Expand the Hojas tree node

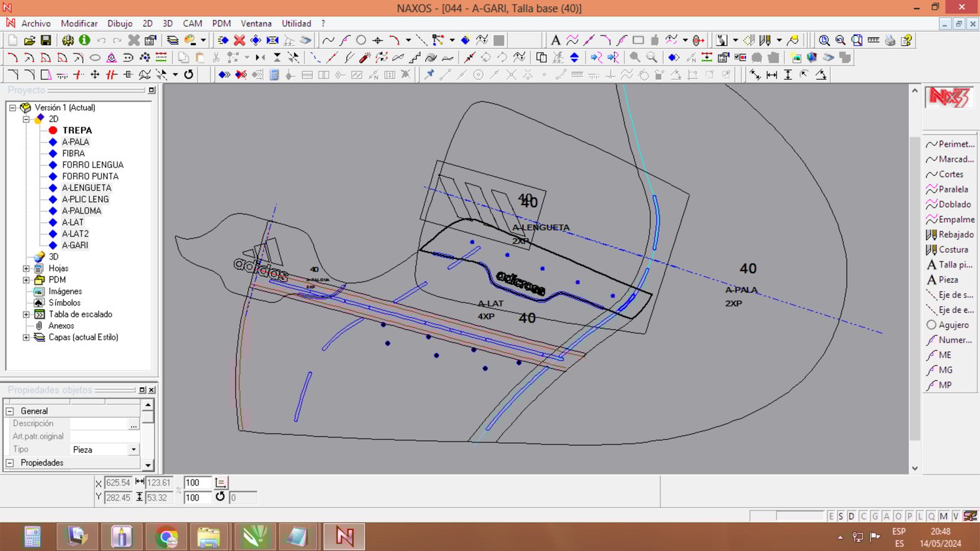click(x=26, y=268)
